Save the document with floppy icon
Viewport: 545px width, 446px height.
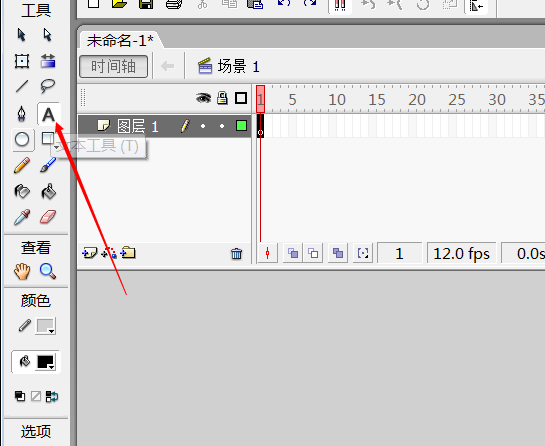coord(146,4)
